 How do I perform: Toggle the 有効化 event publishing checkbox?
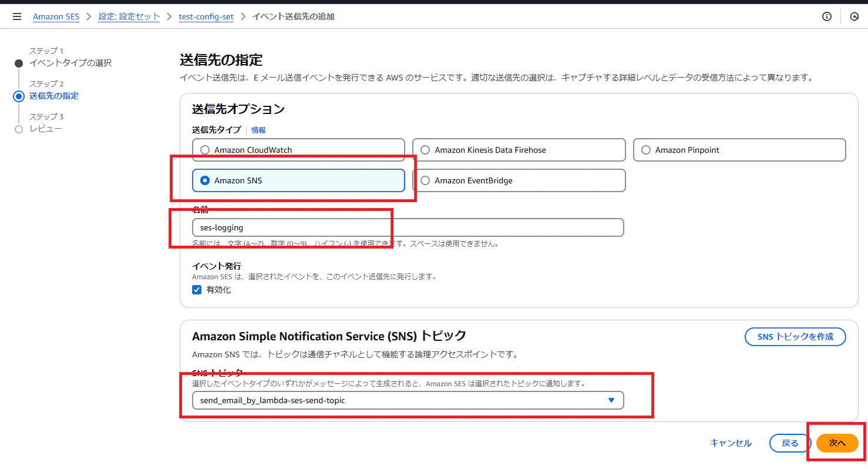click(197, 290)
